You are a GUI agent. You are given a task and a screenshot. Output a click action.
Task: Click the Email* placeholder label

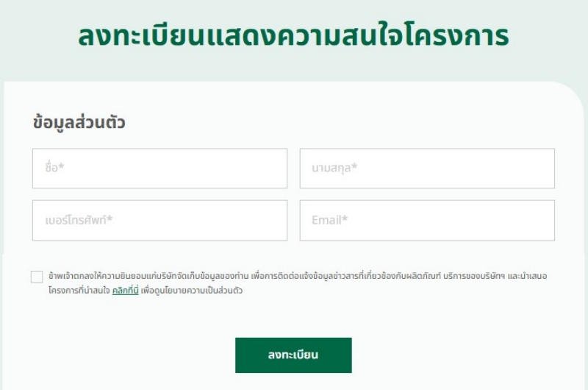pyautogui.click(x=329, y=220)
